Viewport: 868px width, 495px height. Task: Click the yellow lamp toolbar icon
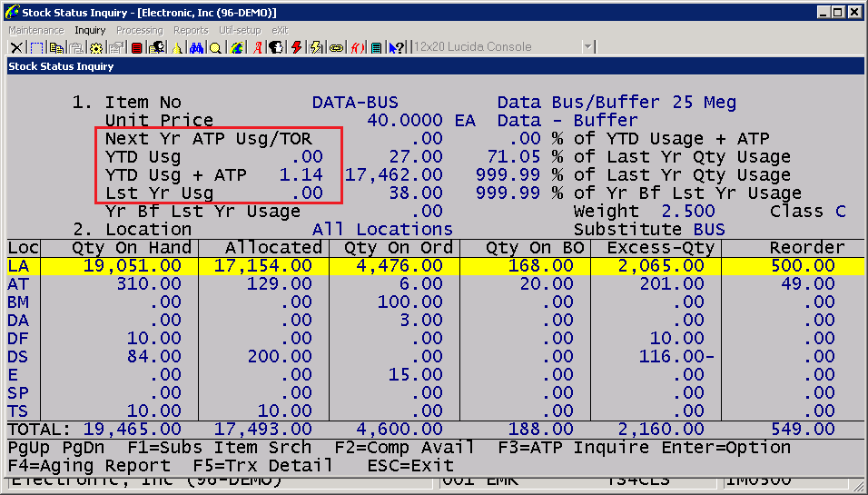176,47
